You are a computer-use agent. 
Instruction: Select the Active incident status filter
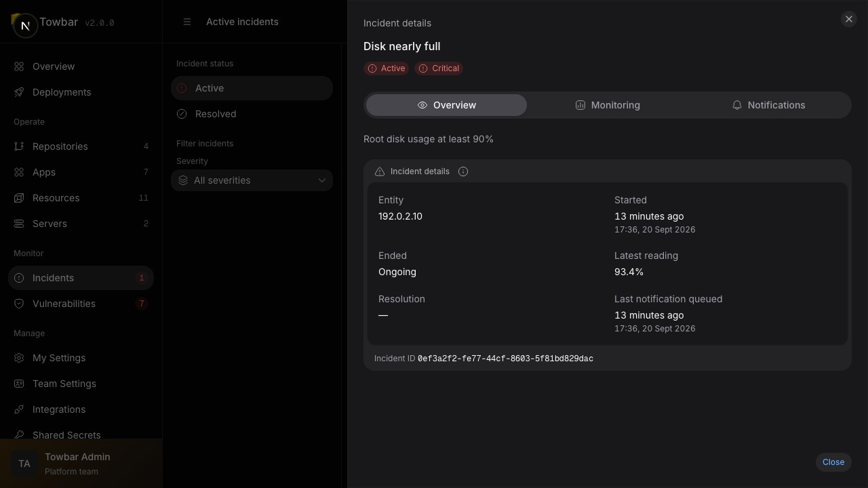tap(252, 88)
